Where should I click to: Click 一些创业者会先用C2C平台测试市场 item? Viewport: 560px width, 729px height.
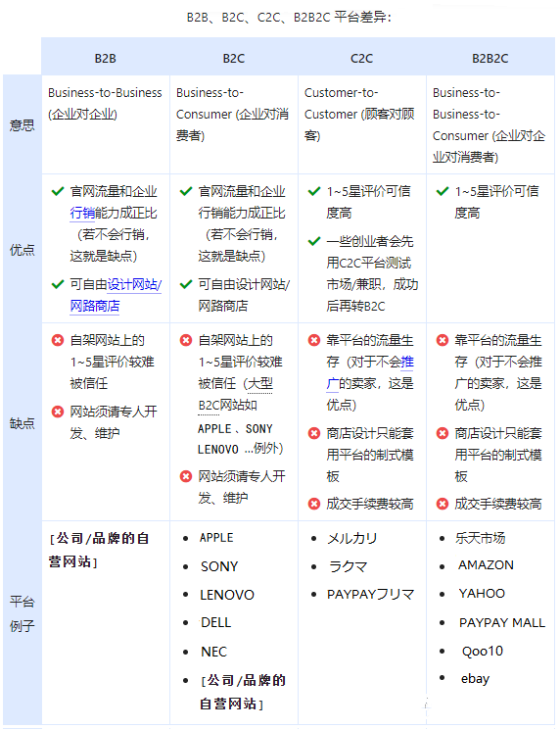coord(372,273)
